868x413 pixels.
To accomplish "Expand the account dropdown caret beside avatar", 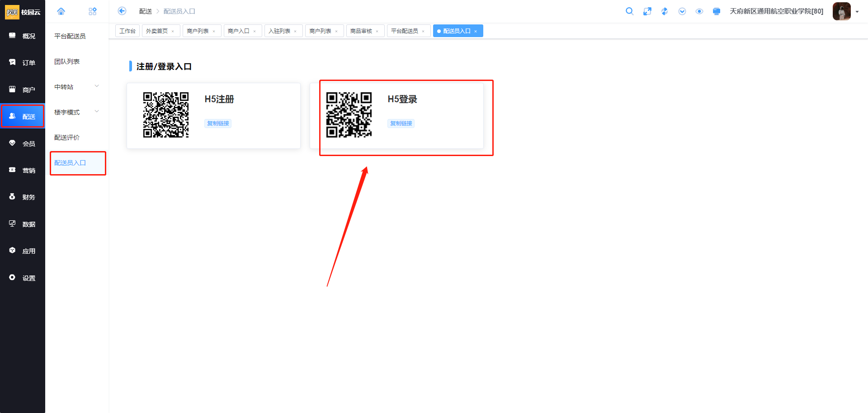I will click(857, 12).
